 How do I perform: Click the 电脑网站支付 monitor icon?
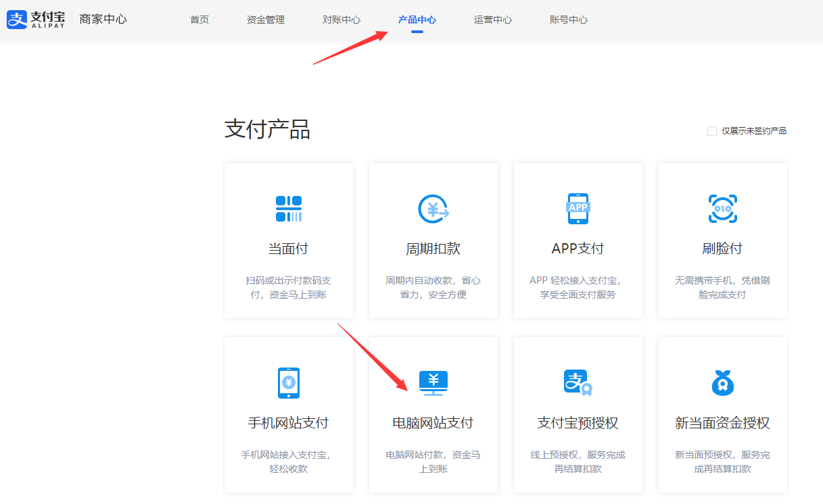pyautogui.click(x=433, y=383)
